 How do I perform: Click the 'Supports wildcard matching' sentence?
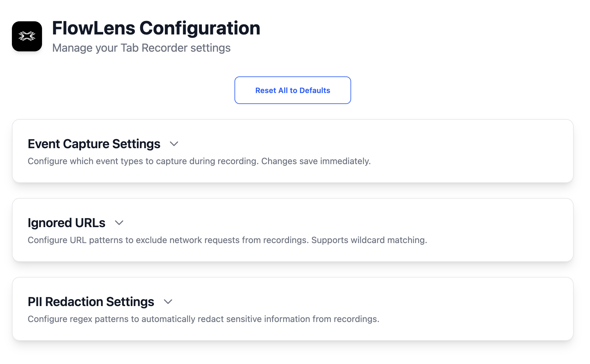pos(369,240)
